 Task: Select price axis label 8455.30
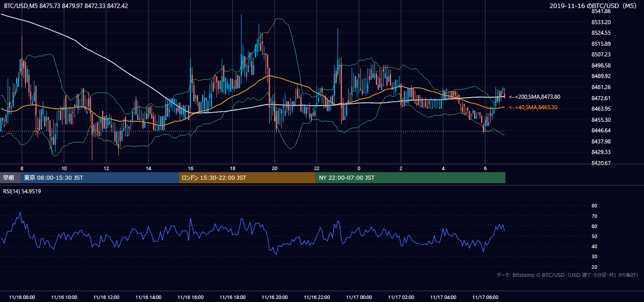[601, 120]
